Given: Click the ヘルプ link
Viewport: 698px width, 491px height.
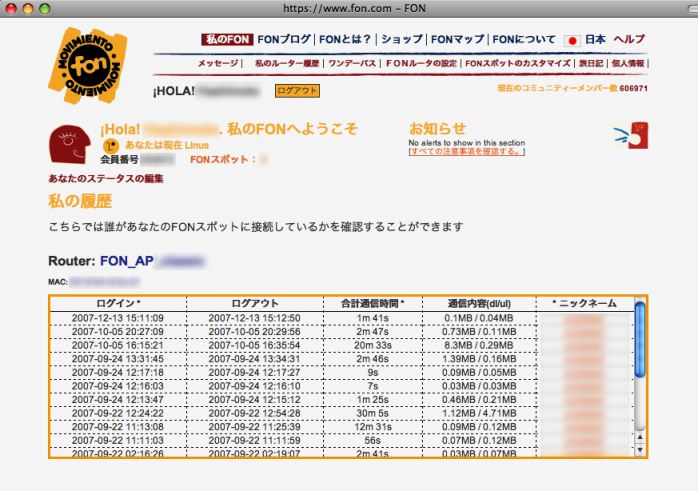Looking at the screenshot, I should click(x=630, y=39).
